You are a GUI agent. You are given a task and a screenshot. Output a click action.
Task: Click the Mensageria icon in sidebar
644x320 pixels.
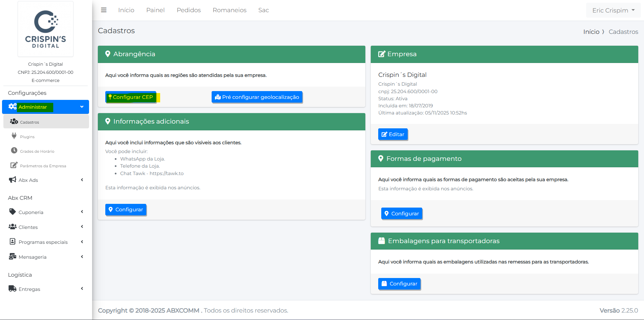tap(13, 257)
